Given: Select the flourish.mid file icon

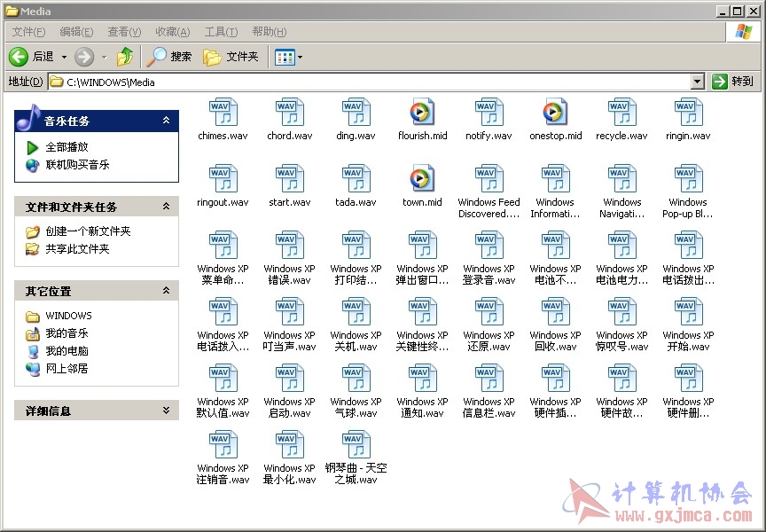Looking at the screenshot, I should pyautogui.click(x=422, y=113).
